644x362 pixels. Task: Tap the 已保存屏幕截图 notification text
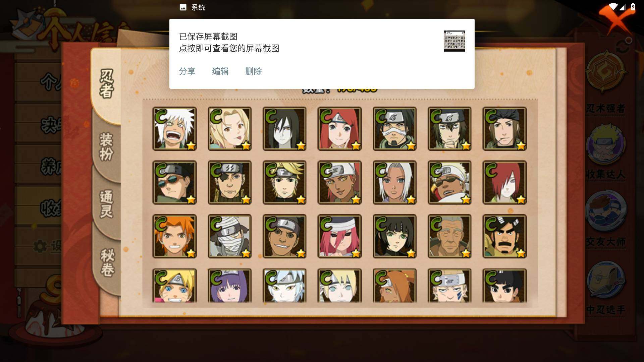click(x=208, y=36)
